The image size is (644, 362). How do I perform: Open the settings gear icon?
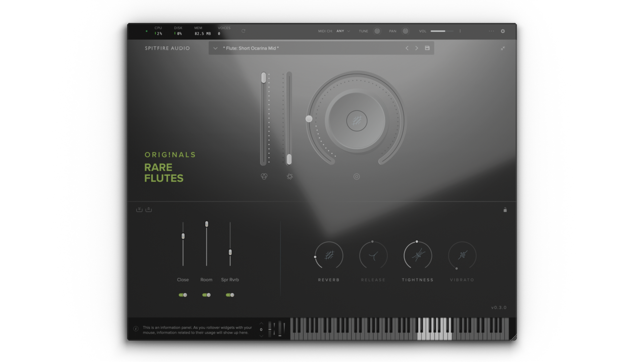click(x=502, y=31)
